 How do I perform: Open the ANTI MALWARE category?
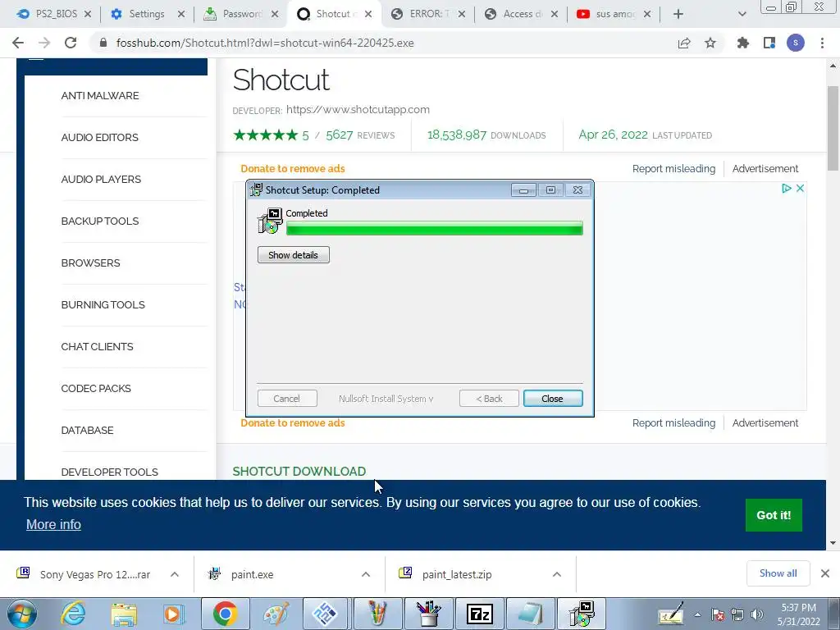99,96
